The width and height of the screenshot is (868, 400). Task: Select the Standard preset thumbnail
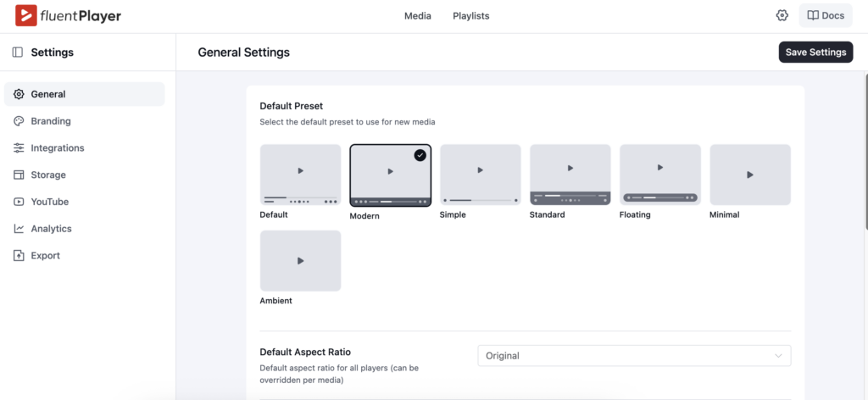570,175
